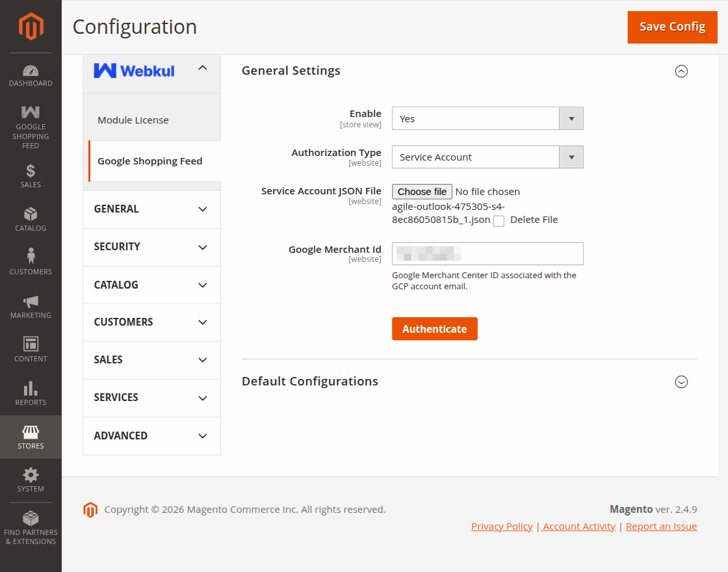Open the Dashboard sidebar icon
The image size is (728, 572).
coord(31,75)
